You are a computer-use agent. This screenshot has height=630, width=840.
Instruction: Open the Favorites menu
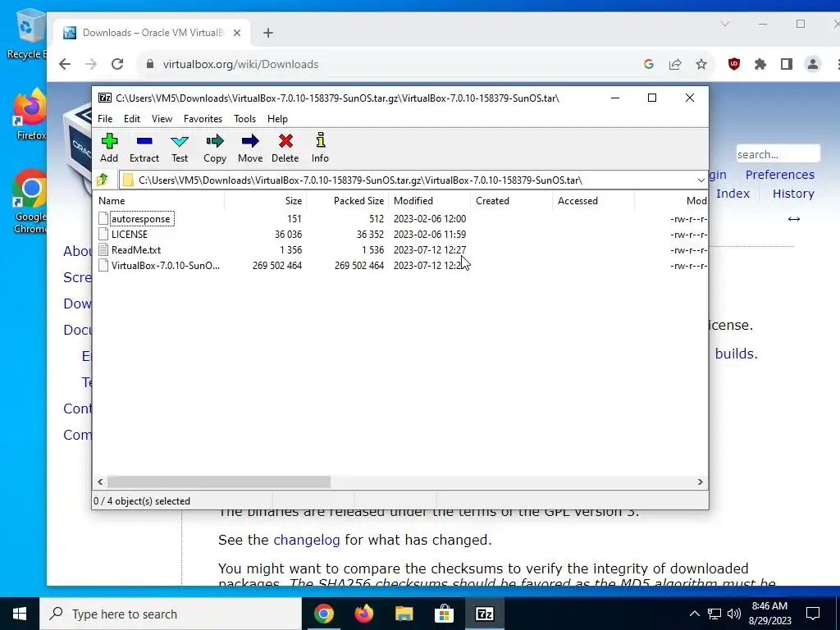[203, 119]
